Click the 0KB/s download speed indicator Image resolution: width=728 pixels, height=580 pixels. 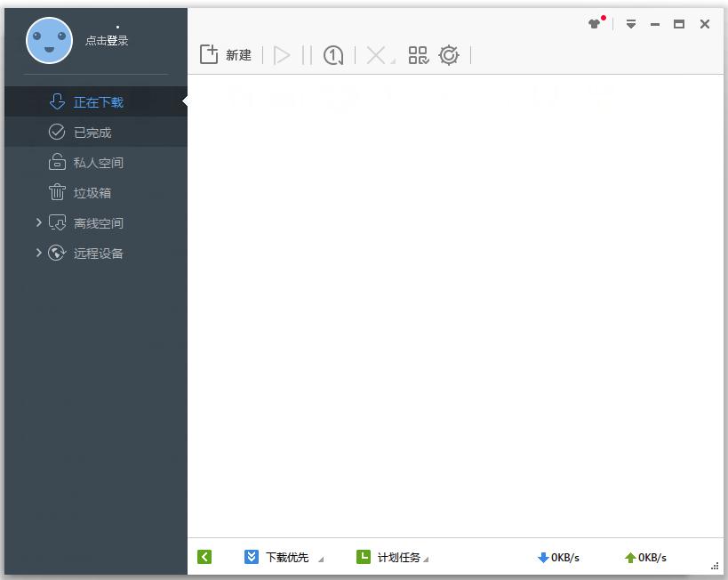tap(560, 557)
